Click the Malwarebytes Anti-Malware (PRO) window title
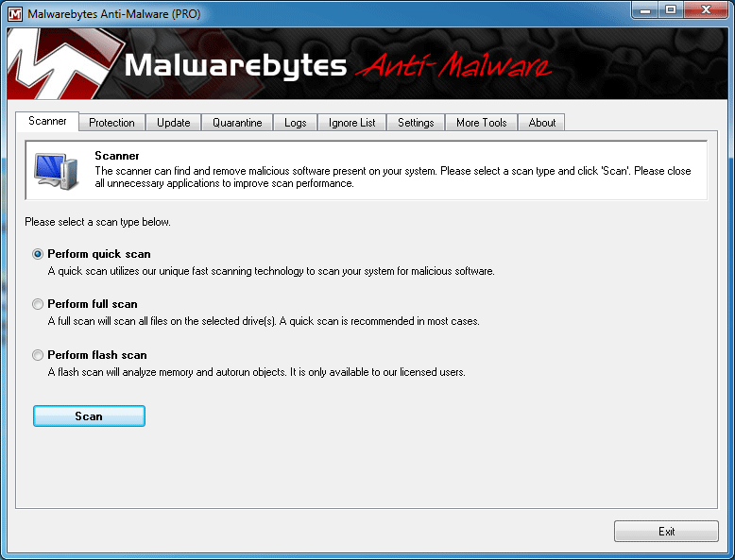Viewport: 735px width, 560px height. tap(114, 14)
